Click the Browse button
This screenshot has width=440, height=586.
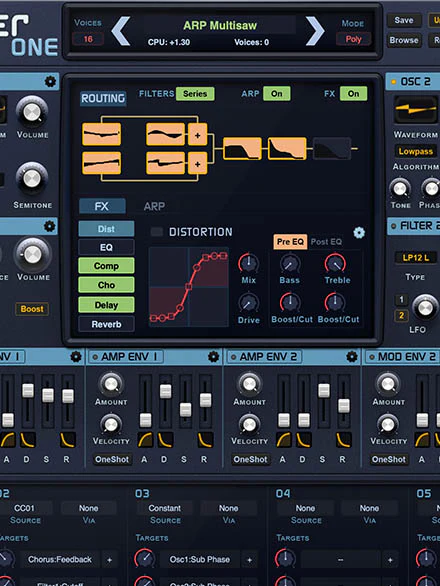404,40
